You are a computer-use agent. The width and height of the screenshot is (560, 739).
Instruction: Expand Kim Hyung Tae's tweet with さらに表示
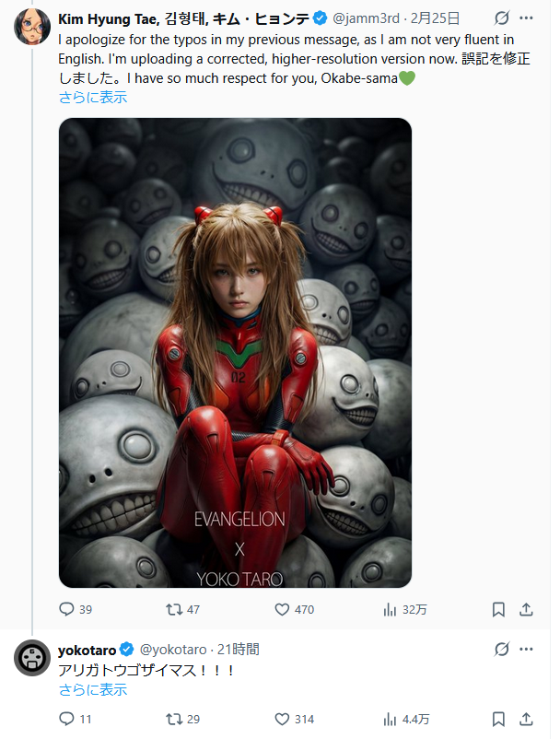(93, 97)
